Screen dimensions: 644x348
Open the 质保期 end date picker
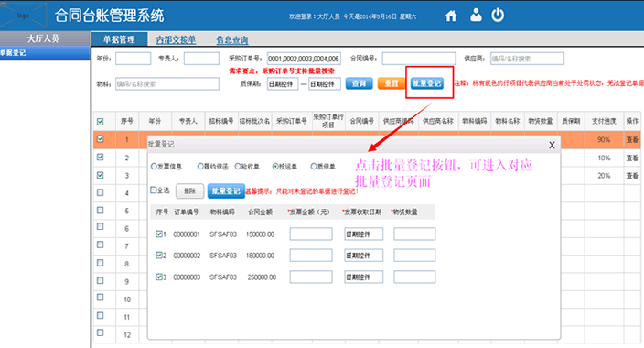tap(325, 84)
